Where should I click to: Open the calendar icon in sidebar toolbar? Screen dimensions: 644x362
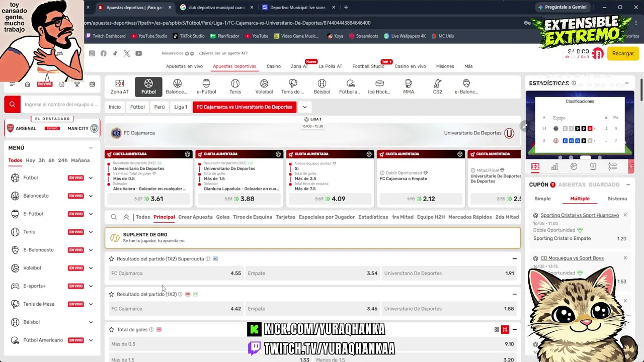pos(92,84)
